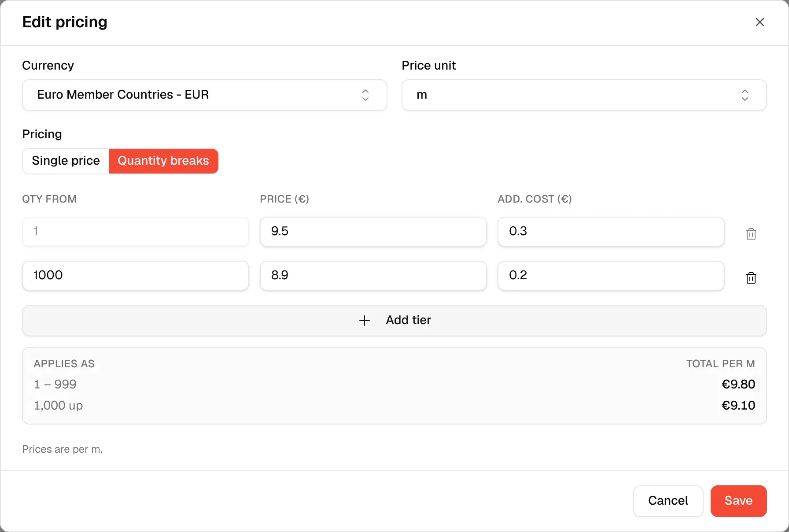
Task: Select Quantity breaks pricing
Action: [x=163, y=161]
